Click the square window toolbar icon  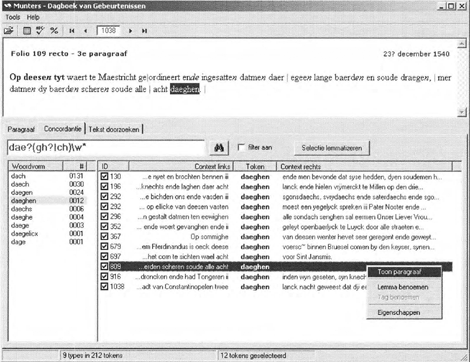point(27,31)
